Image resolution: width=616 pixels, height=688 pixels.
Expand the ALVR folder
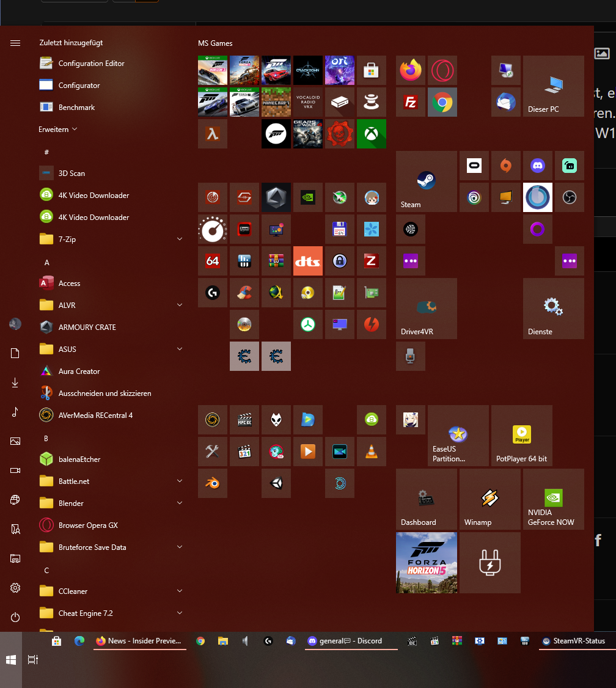tap(111, 305)
